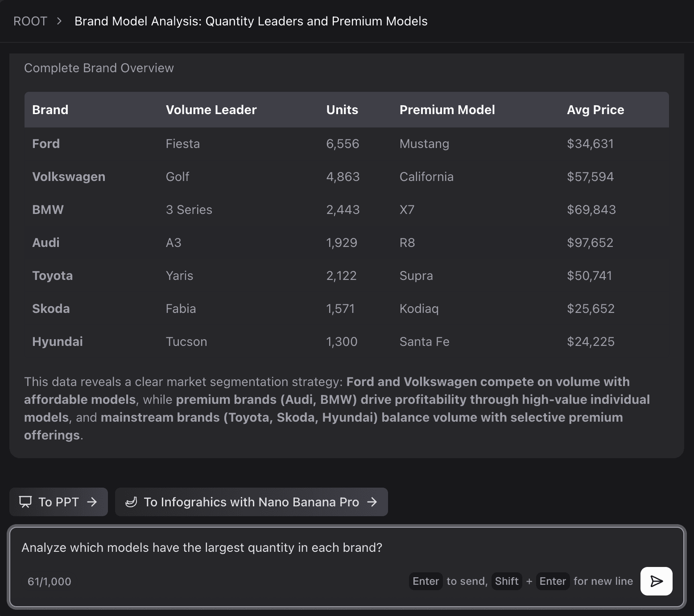Open Brand Model Analysis breadcrumb title
The image size is (694, 616).
251,21
